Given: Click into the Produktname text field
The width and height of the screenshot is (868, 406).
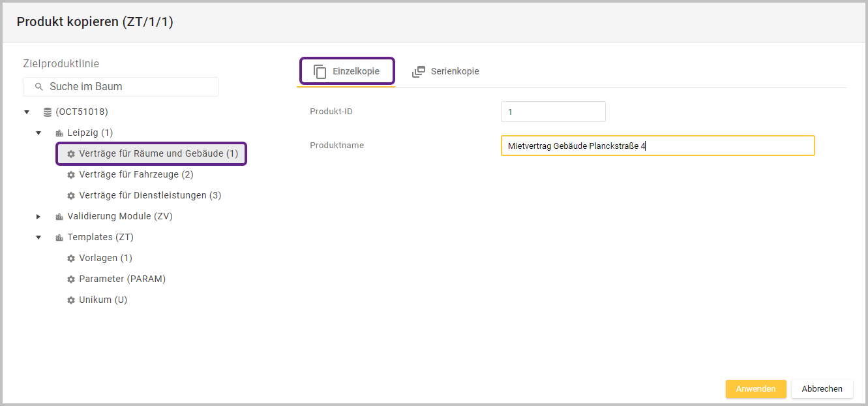Looking at the screenshot, I should pyautogui.click(x=657, y=146).
